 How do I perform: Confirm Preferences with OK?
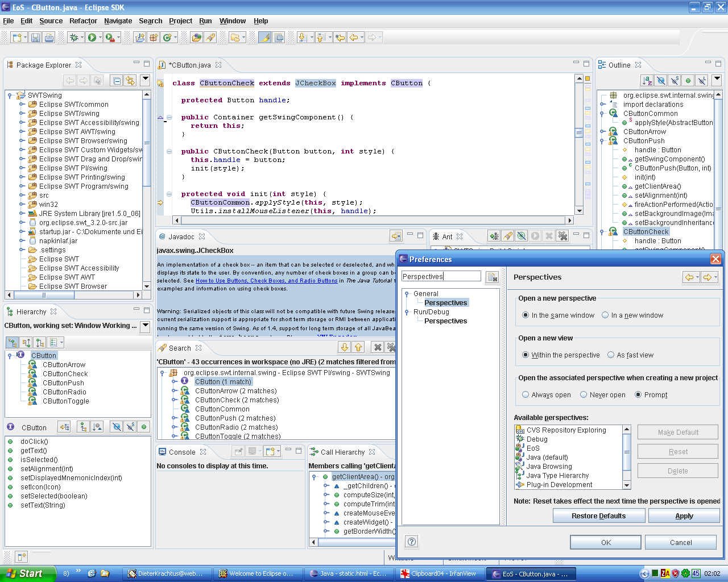[x=606, y=542]
